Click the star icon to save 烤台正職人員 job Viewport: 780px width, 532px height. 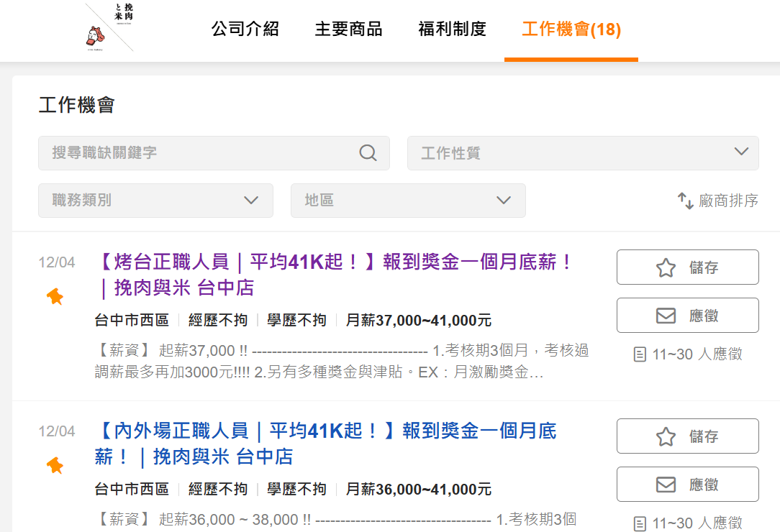[666, 267]
